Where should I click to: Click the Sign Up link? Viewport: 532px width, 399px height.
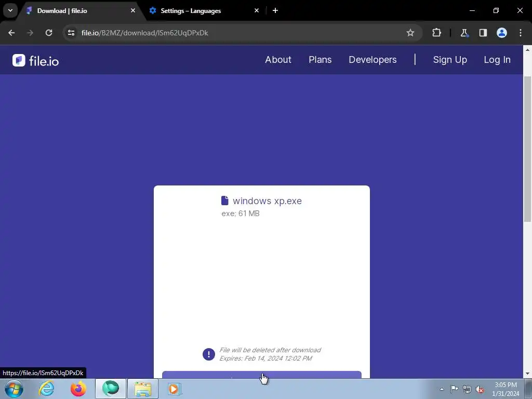coord(450,60)
